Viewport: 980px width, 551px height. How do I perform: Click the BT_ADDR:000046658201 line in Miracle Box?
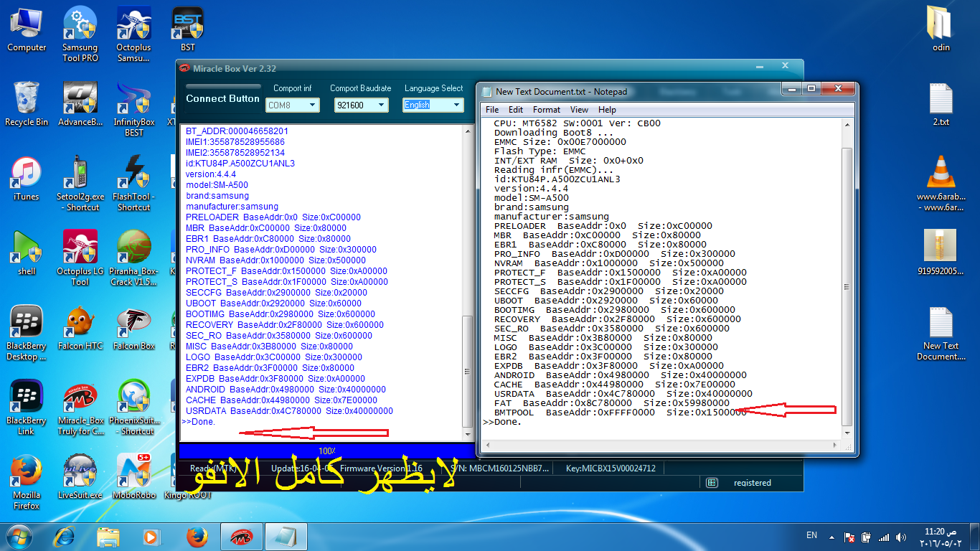[x=237, y=131]
